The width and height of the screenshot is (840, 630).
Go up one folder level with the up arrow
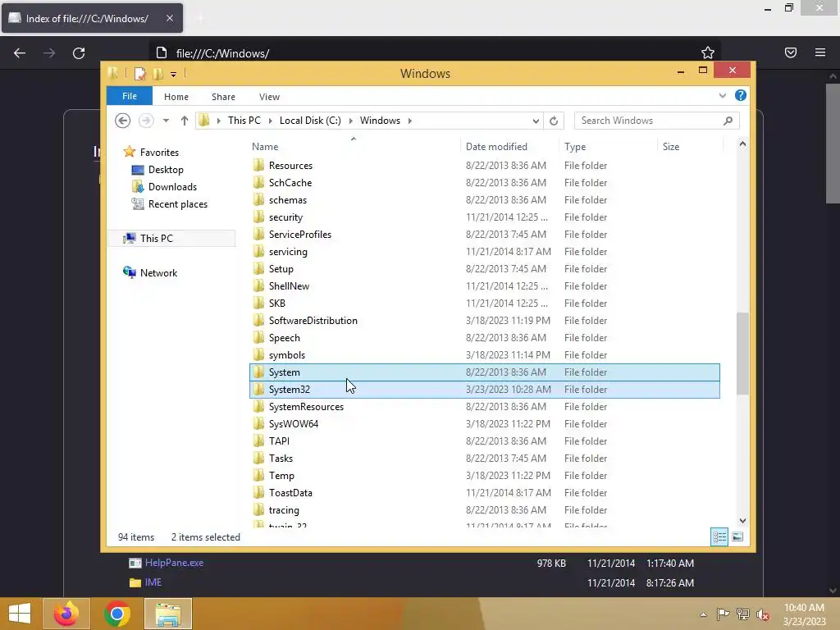point(185,121)
